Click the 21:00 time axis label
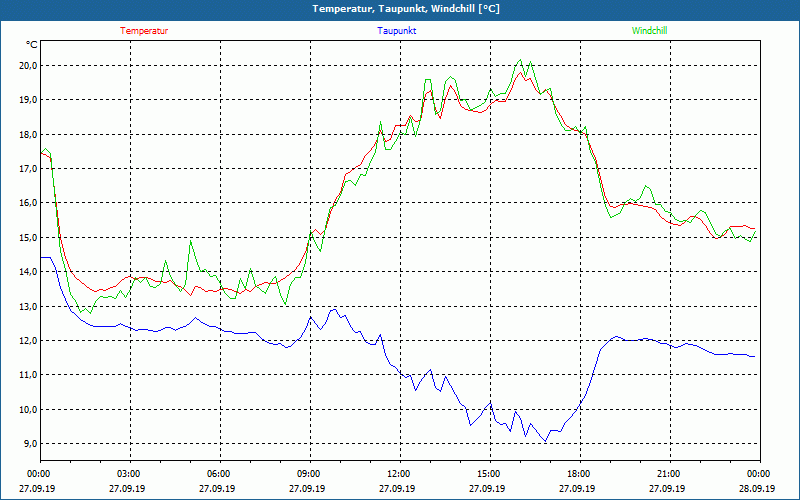The width and height of the screenshot is (800, 500). pyautogui.click(x=670, y=474)
